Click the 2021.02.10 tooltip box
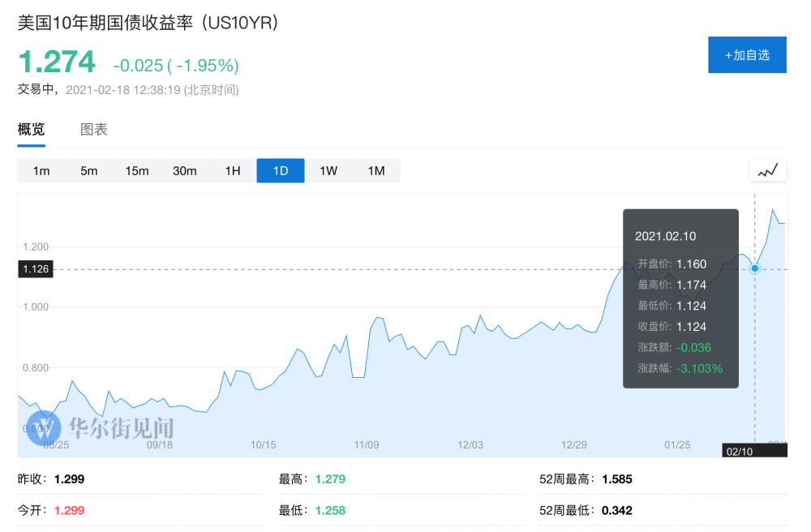811x532 pixels. [680, 298]
